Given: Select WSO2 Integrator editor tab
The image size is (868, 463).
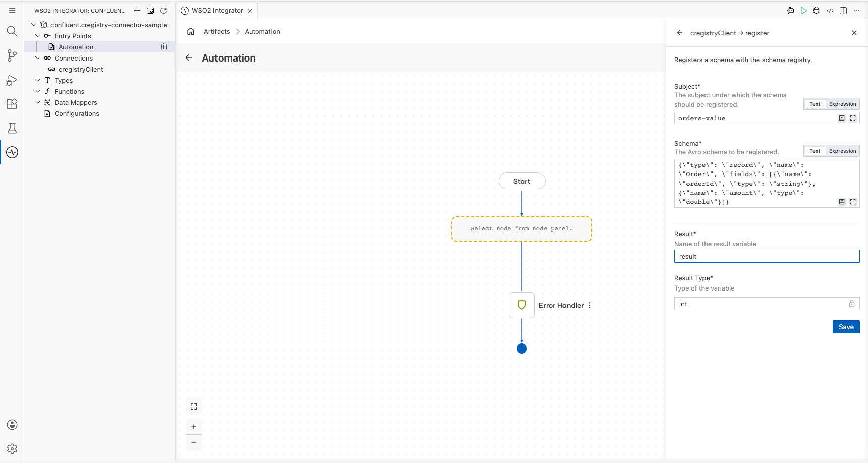Looking at the screenshot, I should pos(217,10).
